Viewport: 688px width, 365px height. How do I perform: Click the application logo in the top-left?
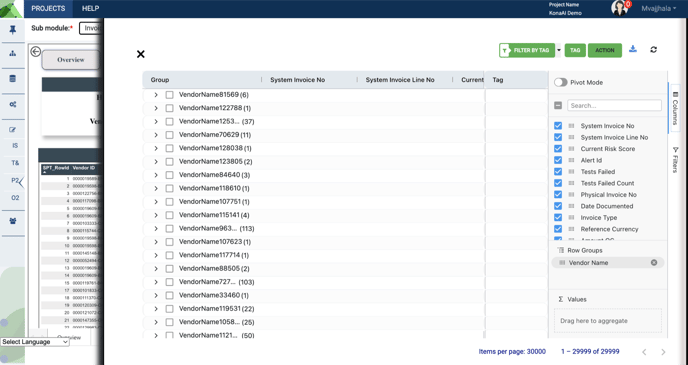[x=11, y=9]
